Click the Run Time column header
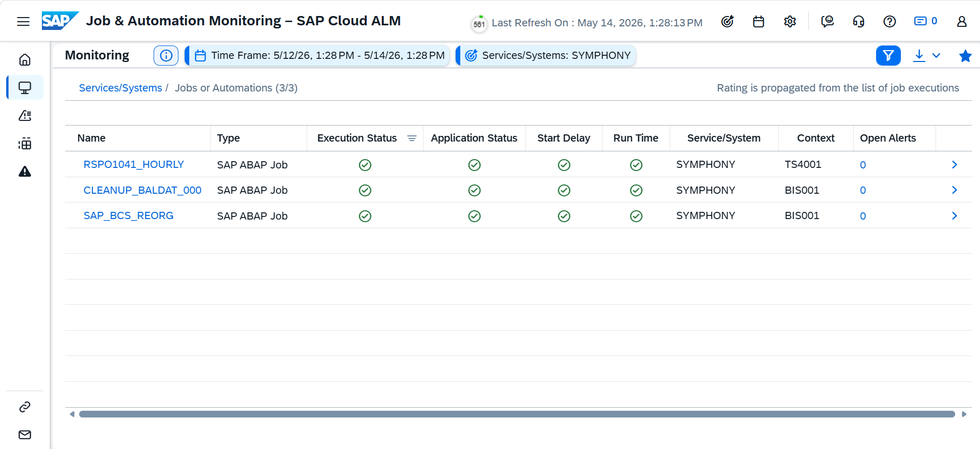The image size is (980, 449). tap(636, 138)
